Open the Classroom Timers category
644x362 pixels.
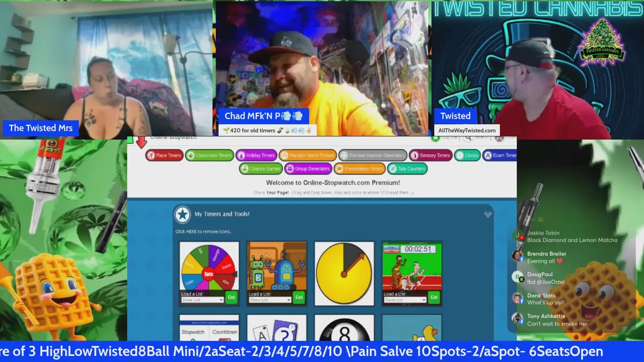(209, 155)
